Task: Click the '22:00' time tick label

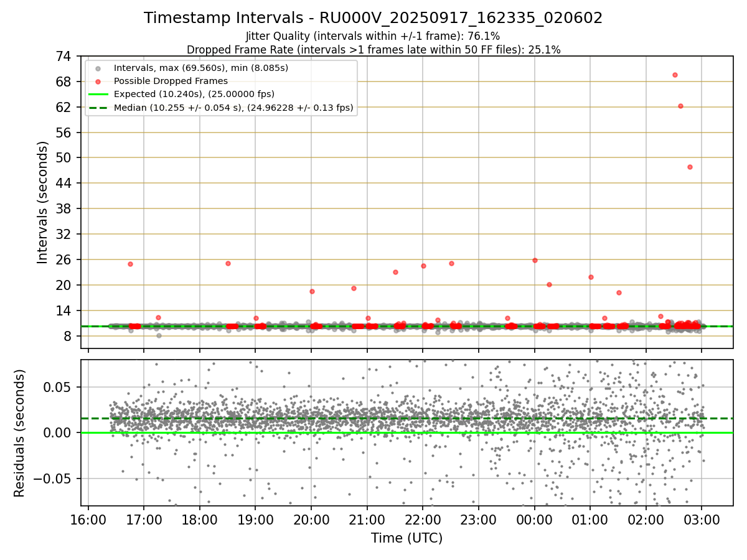Action: 423,520
